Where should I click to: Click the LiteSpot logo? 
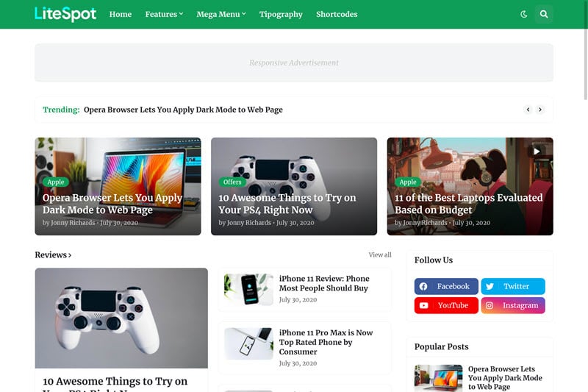coord(65,14)
